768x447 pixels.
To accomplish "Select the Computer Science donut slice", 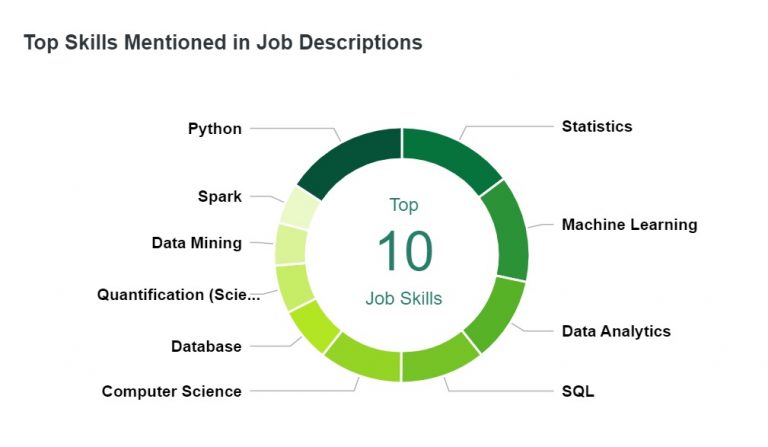I will [365, 359].
